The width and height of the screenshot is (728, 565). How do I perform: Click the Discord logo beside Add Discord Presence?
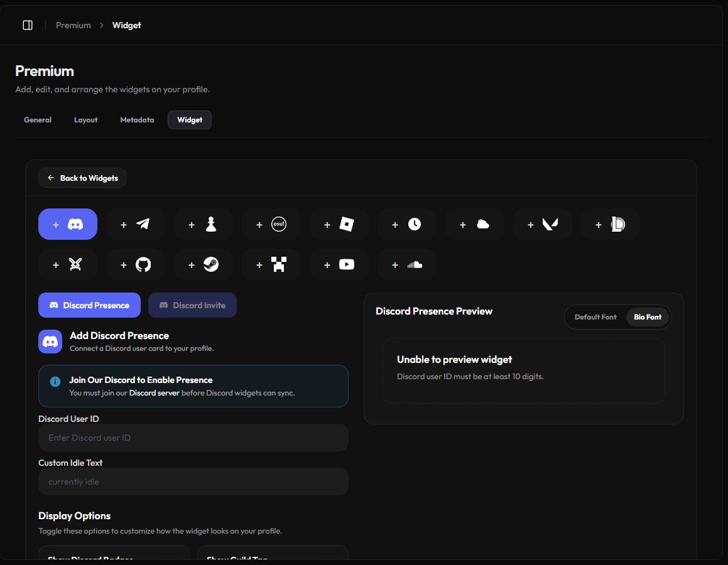[50, 342]
